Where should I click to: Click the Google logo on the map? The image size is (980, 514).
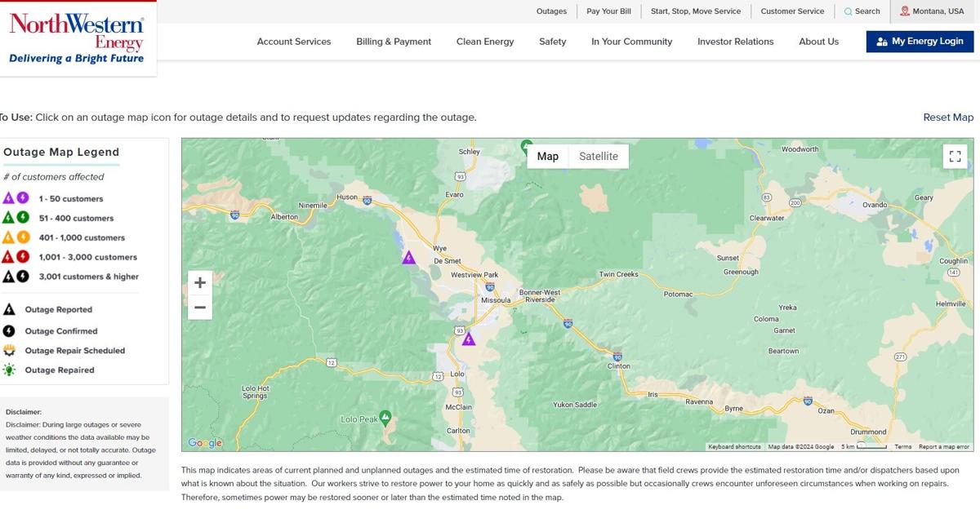[x=205, y=443]
